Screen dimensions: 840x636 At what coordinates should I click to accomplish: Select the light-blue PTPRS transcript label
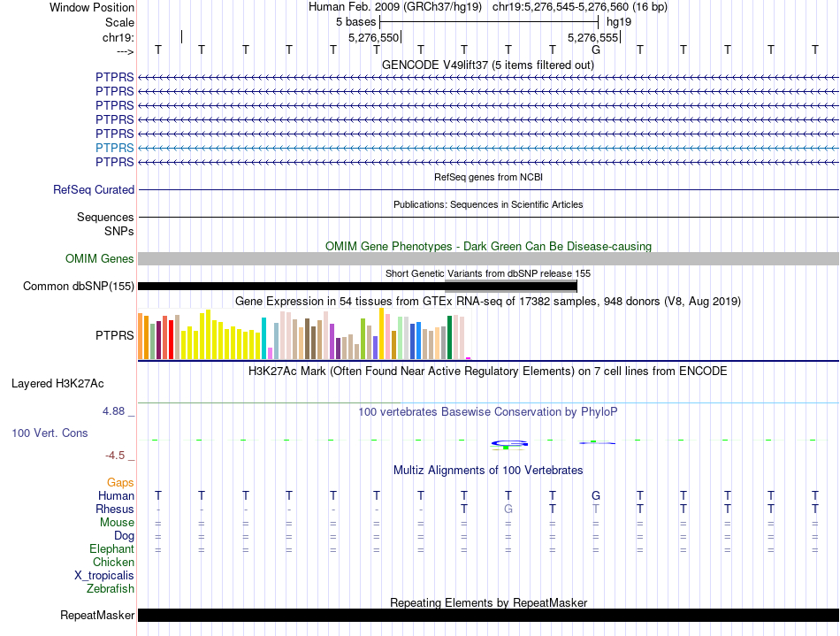(115, 148)
